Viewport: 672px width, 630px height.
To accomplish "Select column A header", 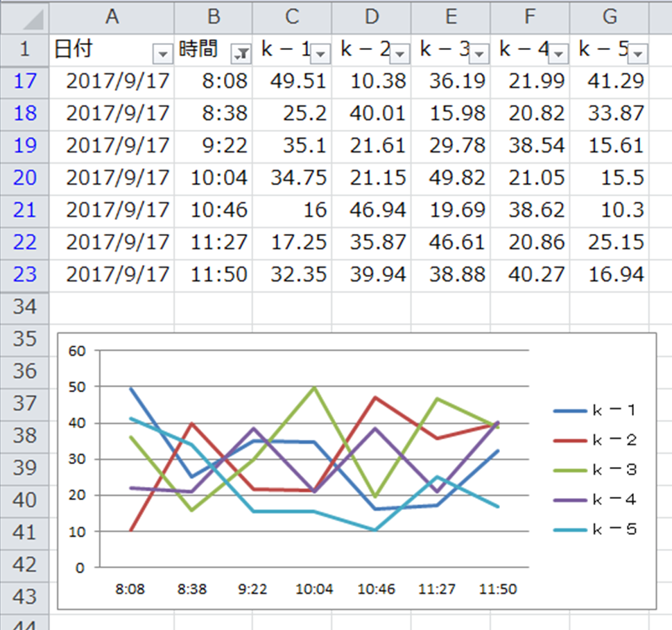I will (x=112, y=17).
